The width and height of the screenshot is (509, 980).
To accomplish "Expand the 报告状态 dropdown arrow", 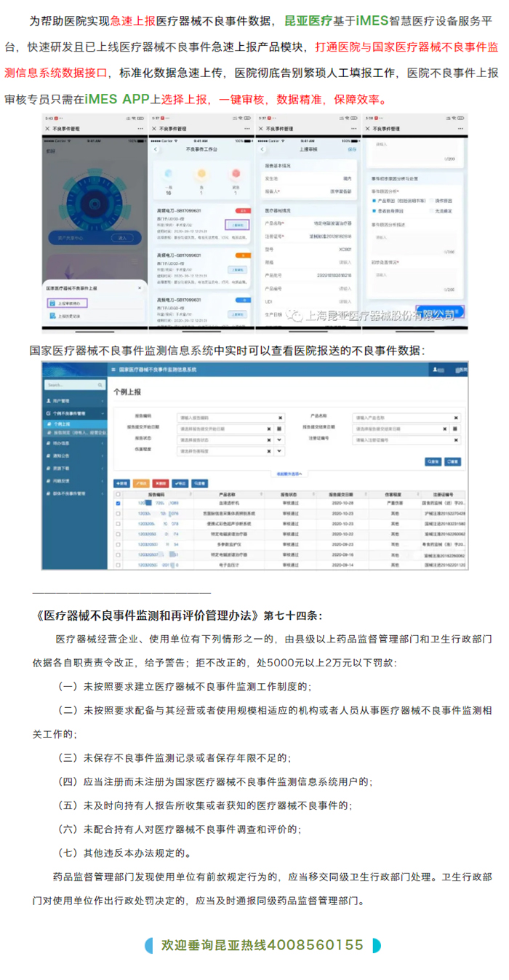I will [x=279, y=440].
